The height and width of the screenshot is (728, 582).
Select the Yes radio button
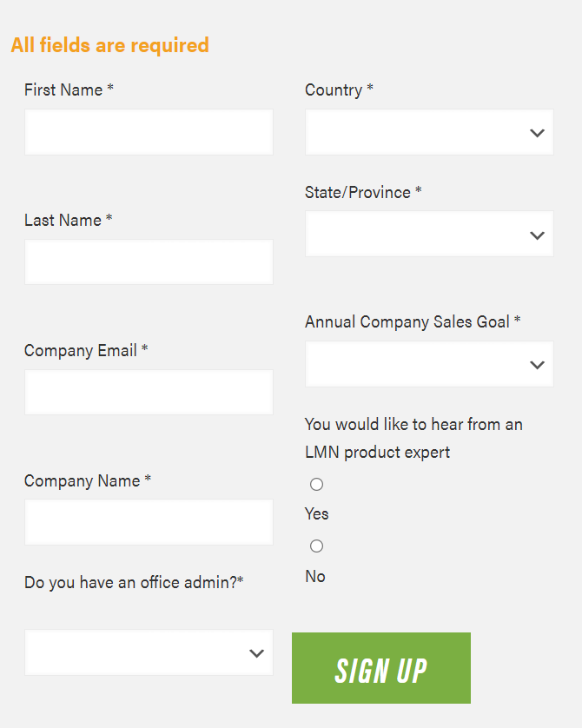coord(317,484)
